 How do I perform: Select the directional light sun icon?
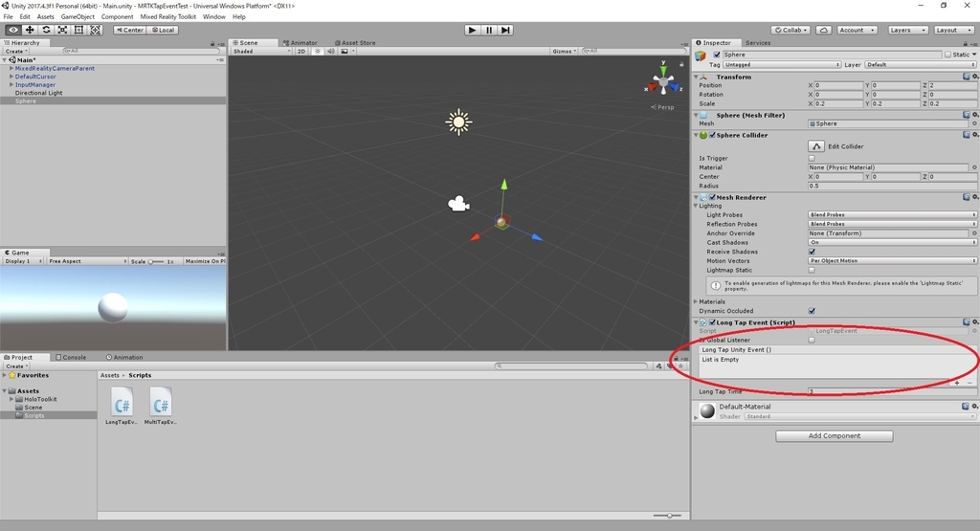tap(458, 122)
